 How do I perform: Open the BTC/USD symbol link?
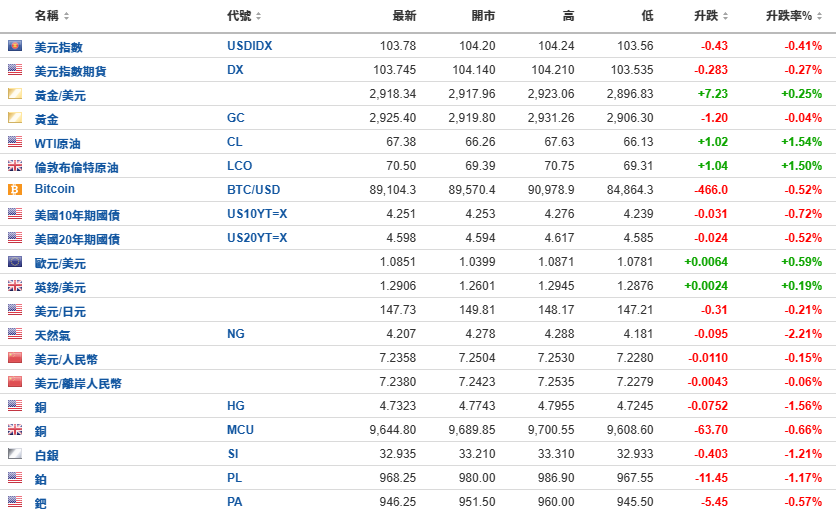tap(253, 190)
